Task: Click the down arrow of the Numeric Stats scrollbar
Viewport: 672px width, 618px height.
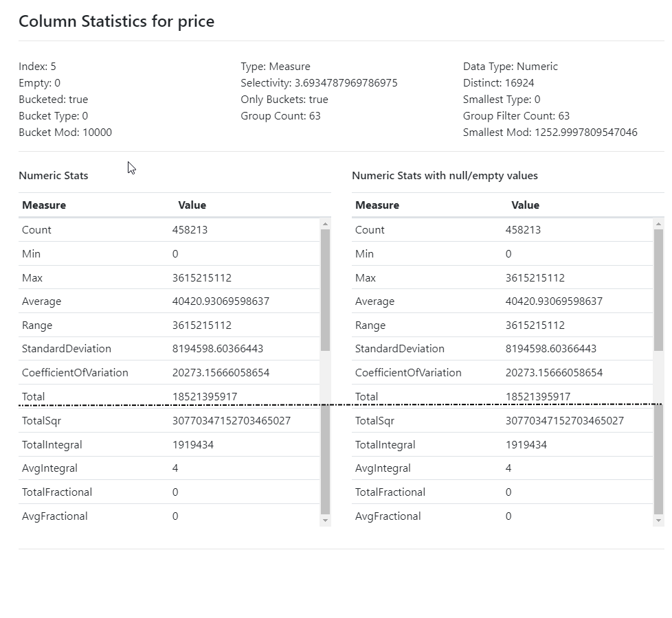Action: [325, 520]
